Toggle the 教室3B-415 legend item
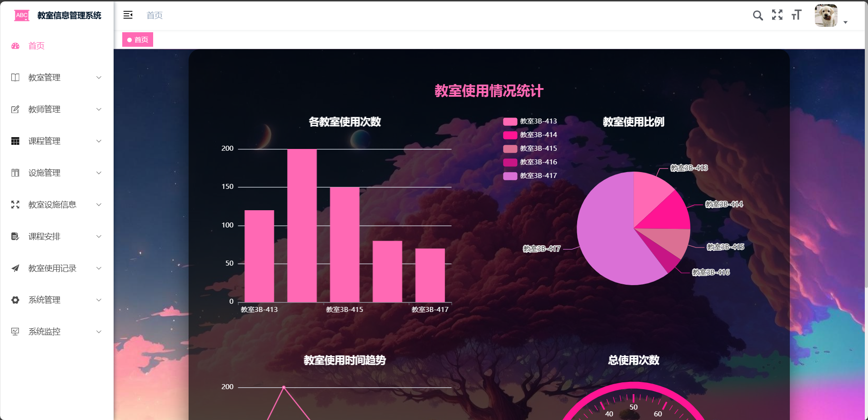The height and width of the screenshot is (420, 868). (530, 148)
